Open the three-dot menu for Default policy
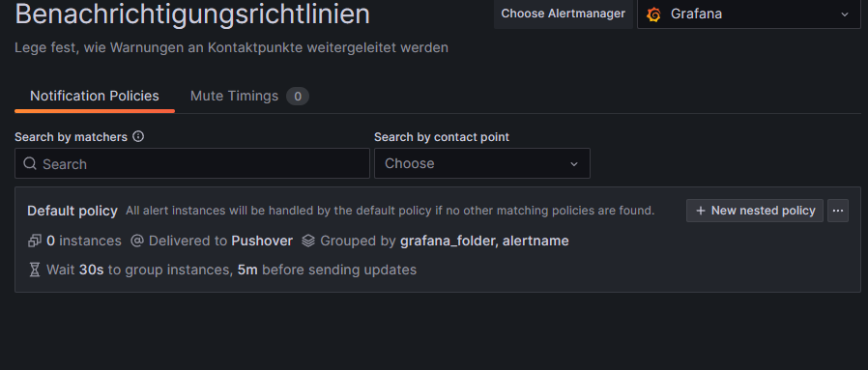The width and height of the screenshot is (868, 370). click(838, 211)
